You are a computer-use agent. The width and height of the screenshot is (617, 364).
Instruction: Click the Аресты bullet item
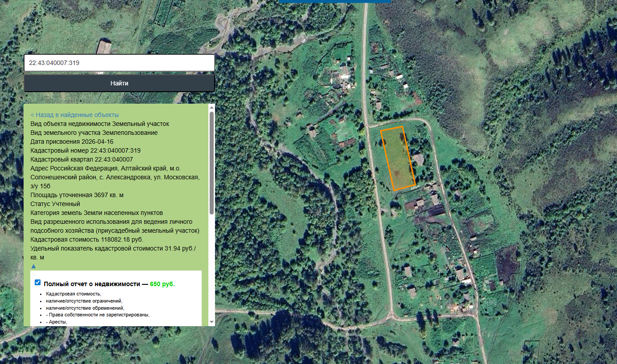[x=57, y=322]
